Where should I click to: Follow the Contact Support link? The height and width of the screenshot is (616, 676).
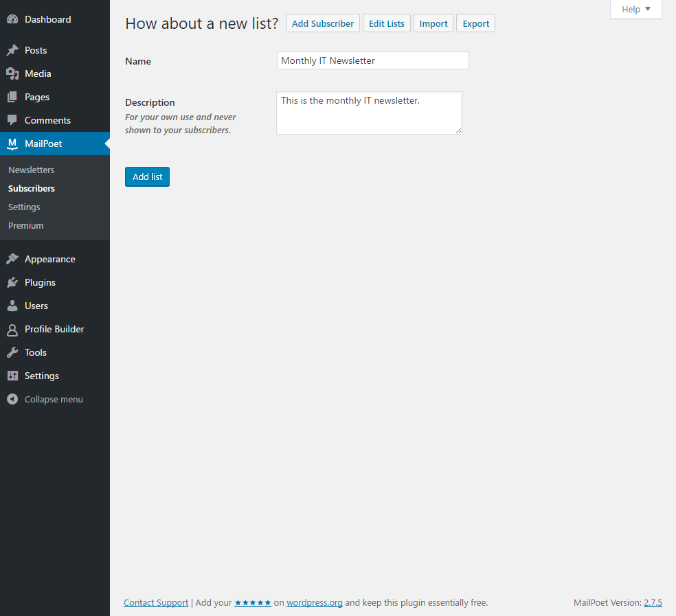pos(156,602)
